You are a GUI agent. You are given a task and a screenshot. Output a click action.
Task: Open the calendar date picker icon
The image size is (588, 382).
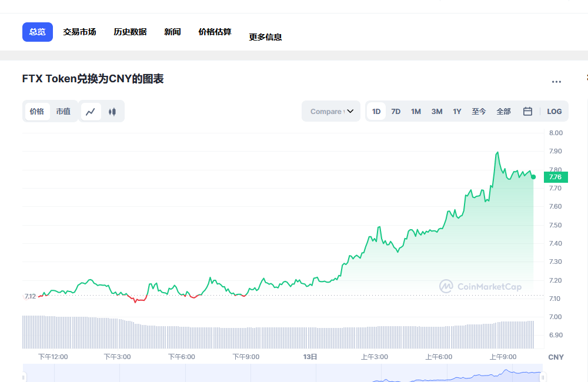[527, 111]
